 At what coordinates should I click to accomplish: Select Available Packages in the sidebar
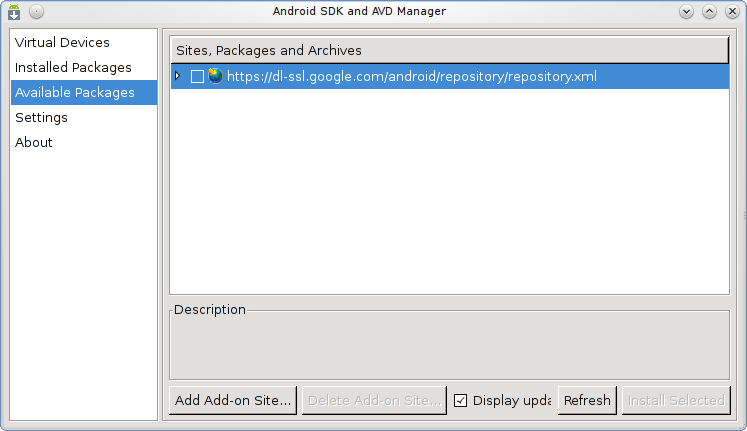coord(74,93)
